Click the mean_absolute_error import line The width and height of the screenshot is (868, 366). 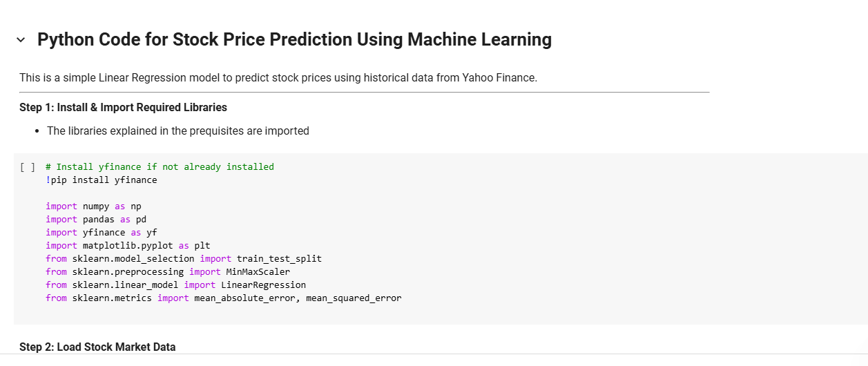click(223, 298)
